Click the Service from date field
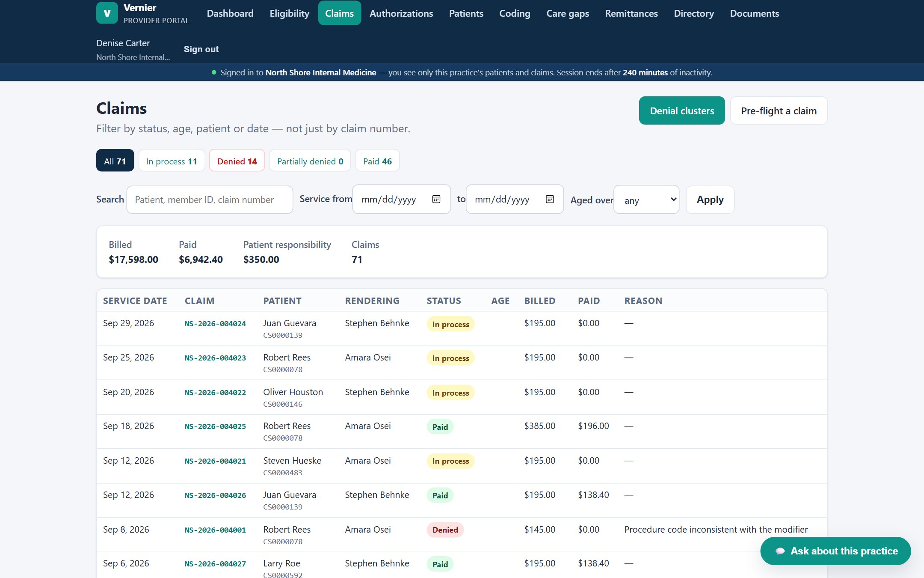Viewport: 924px width, 578px height. [x=401, y=199]
